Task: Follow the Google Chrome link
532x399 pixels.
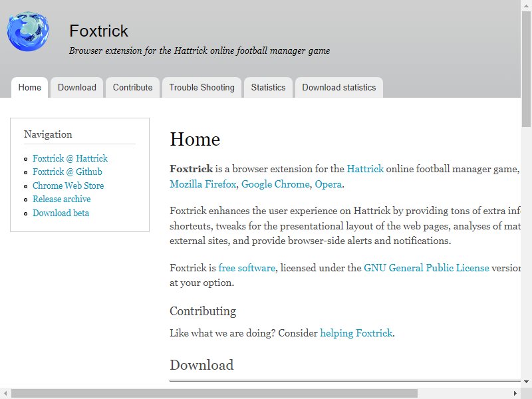Action: (275, 184)
